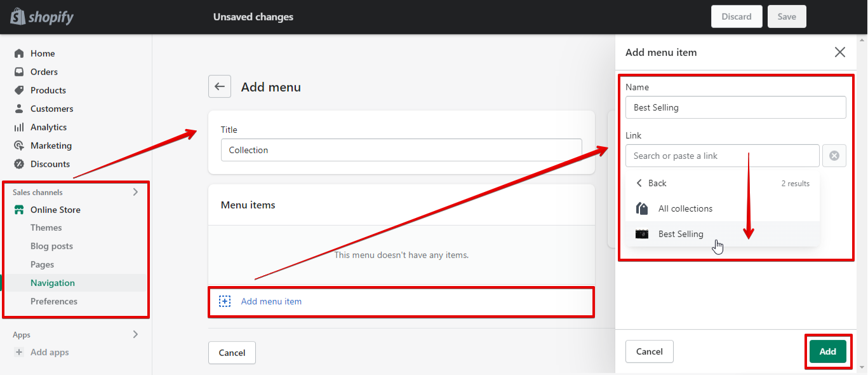Click the back arrow beside Add menu
Image resolution: width=868 pixels, height=375 pixels.
coord(219,87)
